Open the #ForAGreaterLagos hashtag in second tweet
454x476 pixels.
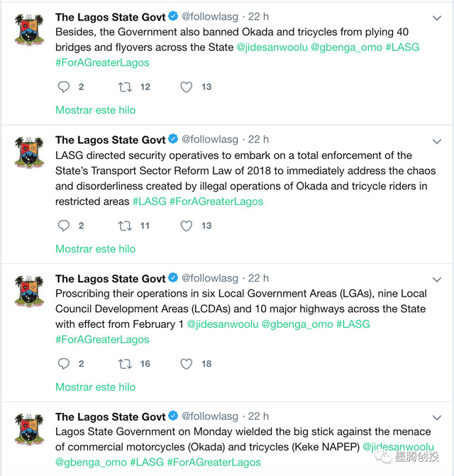click(216, 201)
